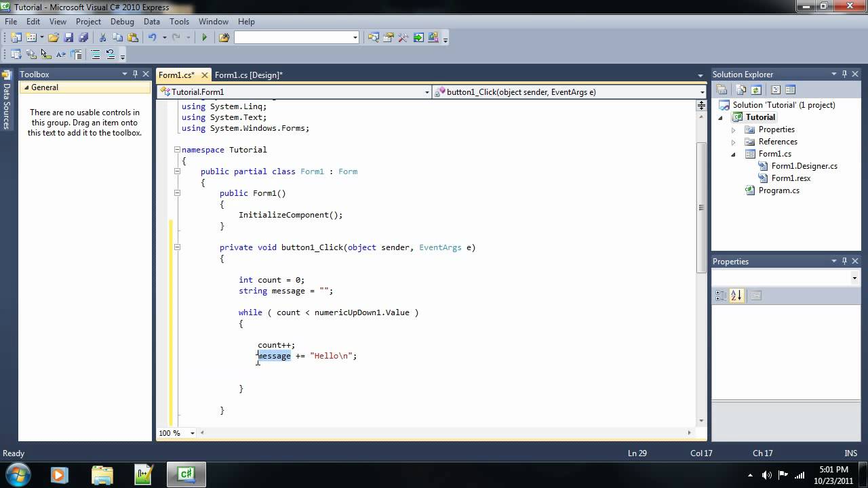This screenshot has width=868, height=488.
Task: Open Solution Explorer from the main toolbar icon
Action: 374,38
